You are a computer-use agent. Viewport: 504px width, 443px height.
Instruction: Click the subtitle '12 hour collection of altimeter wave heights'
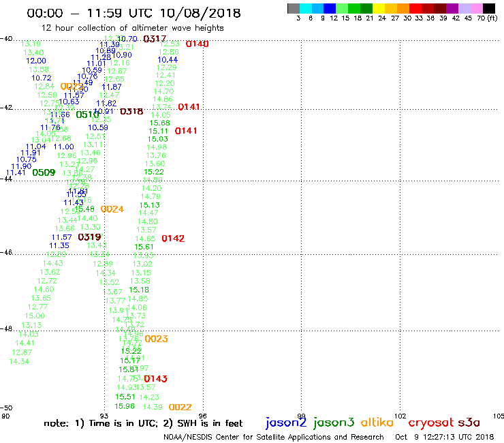pyautogui.click(x=132, y=28)
